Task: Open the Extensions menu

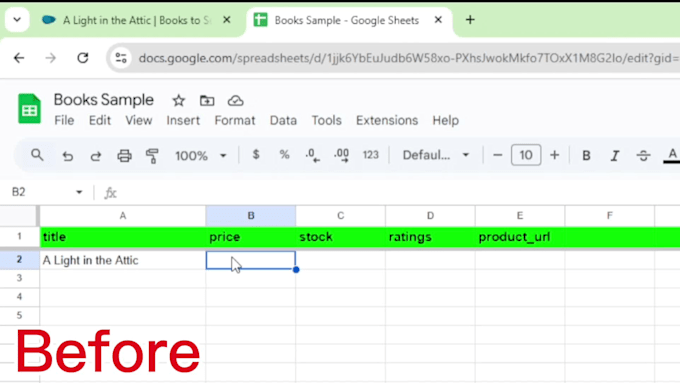Action: (387, 120)
